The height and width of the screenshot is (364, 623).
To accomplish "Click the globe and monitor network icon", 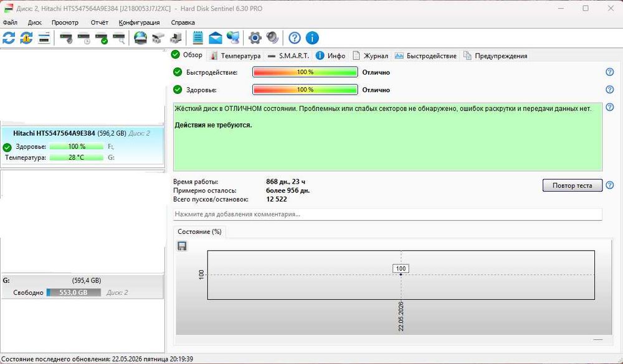I will click(x=233, y=38).
